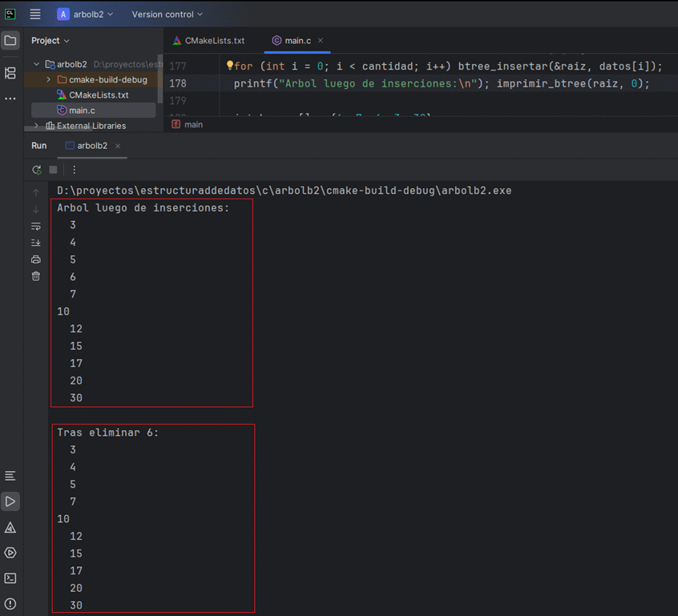Open the arbolb2 project dropdown
Viewport: 678px width, 616px height.
click(x=86, y=14)
